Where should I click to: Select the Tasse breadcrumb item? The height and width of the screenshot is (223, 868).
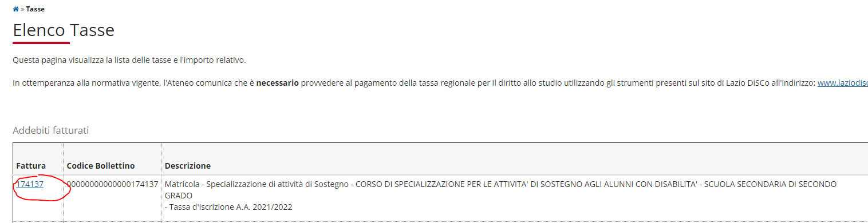(x=35, y=9)
